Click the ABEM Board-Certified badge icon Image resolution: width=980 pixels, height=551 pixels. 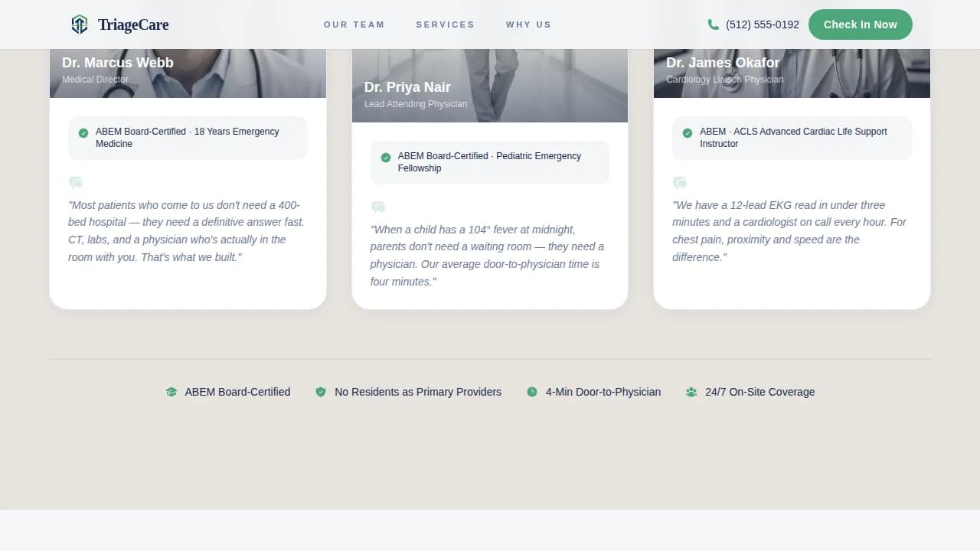[171, 392]
